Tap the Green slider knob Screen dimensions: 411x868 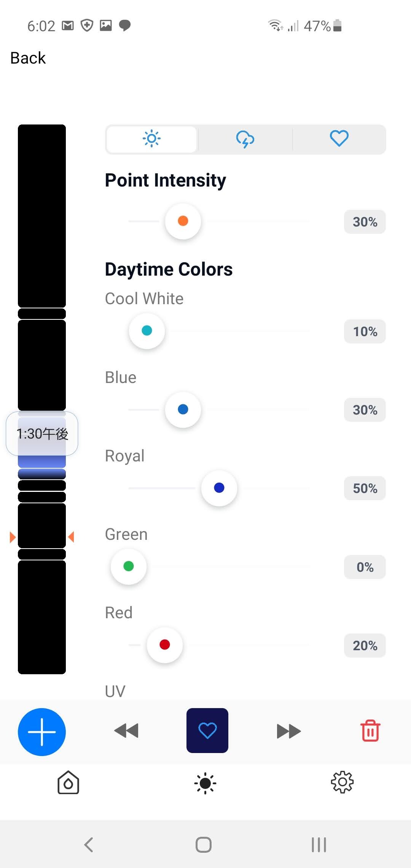(129, 566)
